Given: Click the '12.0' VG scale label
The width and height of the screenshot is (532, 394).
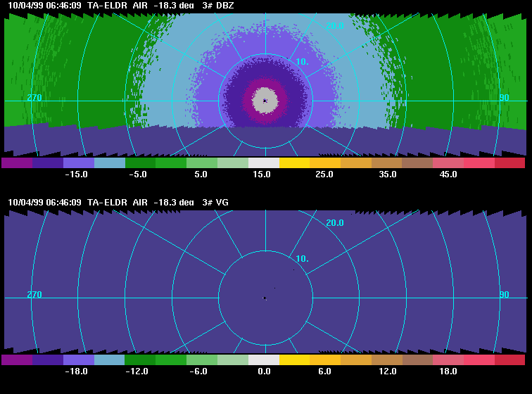Looking at the screenshot, I should 388,371.
